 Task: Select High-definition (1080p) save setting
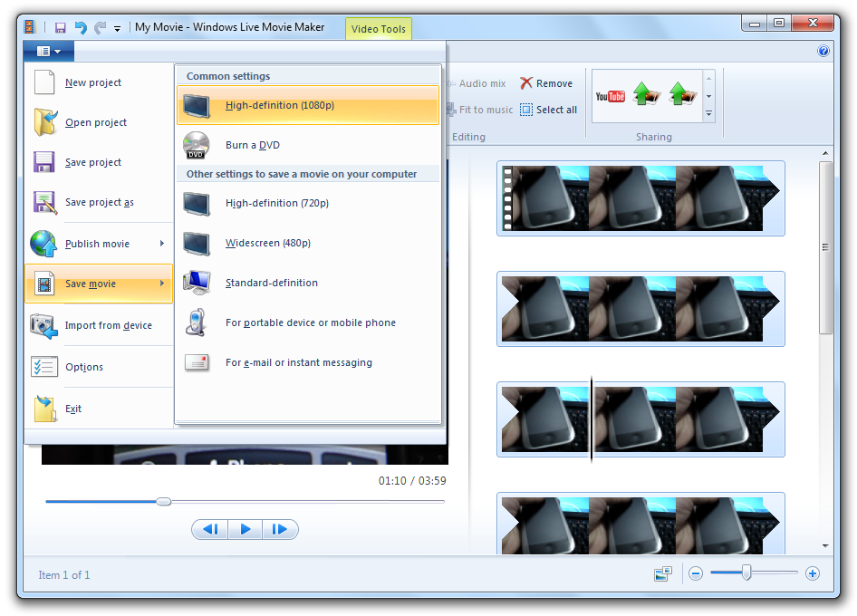pos(308,105)
